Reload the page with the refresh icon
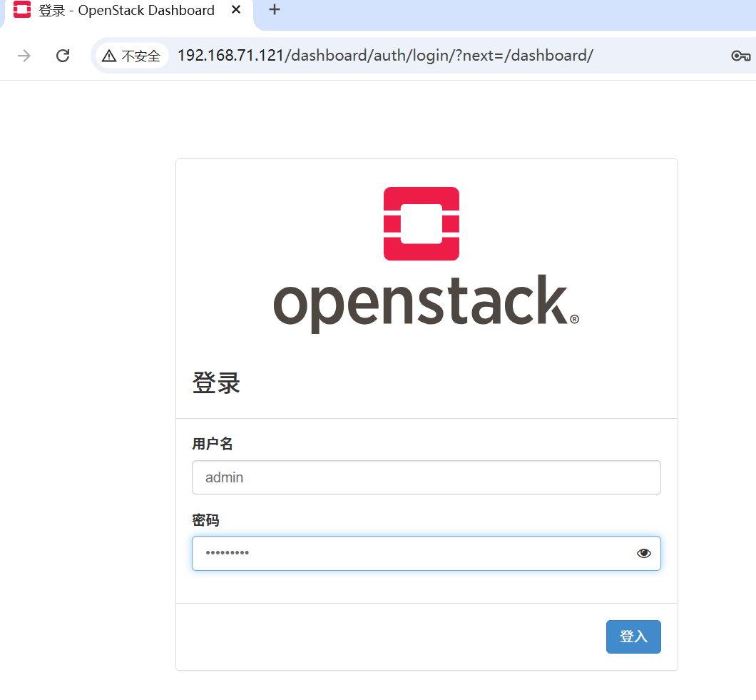This screenshot has height=700, width=756. click(63, 56)
